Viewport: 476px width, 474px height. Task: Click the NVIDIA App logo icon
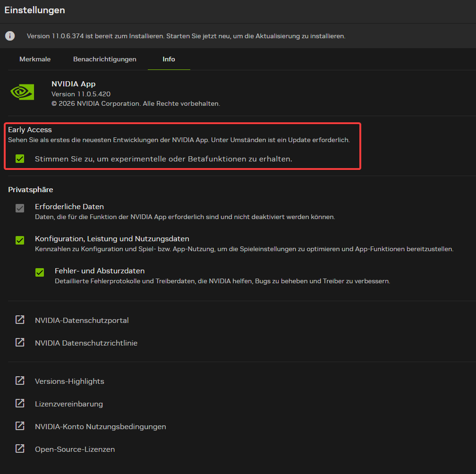pyautogui.click(x=22, y=92)
